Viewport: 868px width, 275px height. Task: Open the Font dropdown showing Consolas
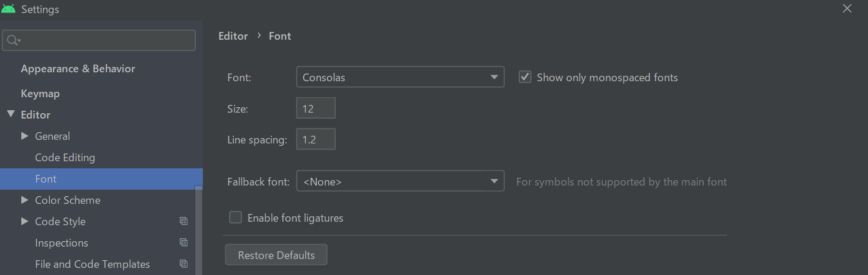tap(400, 78)
